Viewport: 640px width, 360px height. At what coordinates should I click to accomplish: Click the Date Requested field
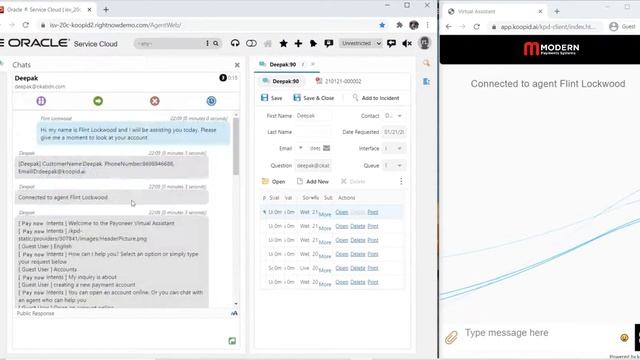point(394,132)
